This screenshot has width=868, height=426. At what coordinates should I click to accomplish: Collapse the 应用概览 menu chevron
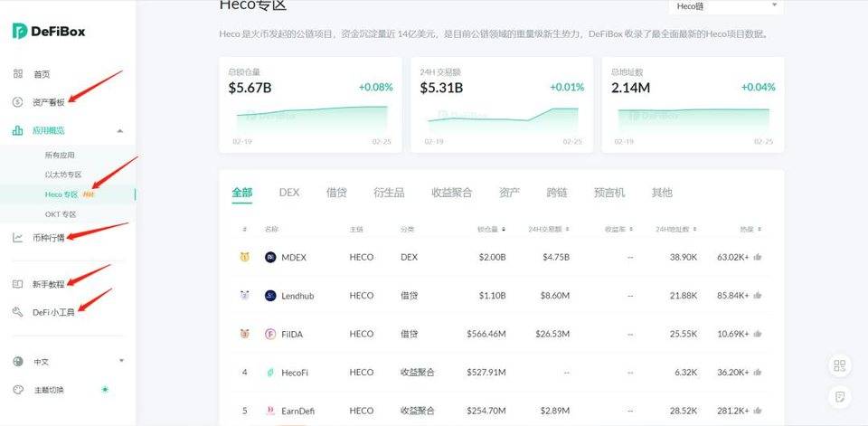click(x=120, y=131)
